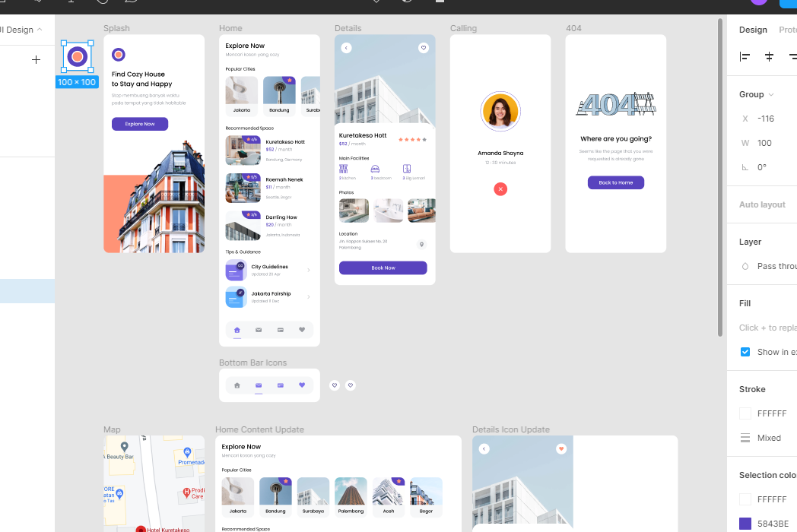
Task: Click the "Details Icon Update" frame label
Action: coord(511,430)
